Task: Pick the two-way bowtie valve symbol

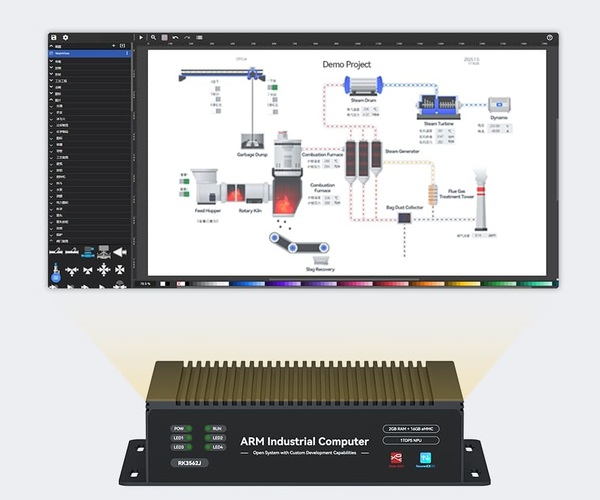Action: [x=88, y=271]
